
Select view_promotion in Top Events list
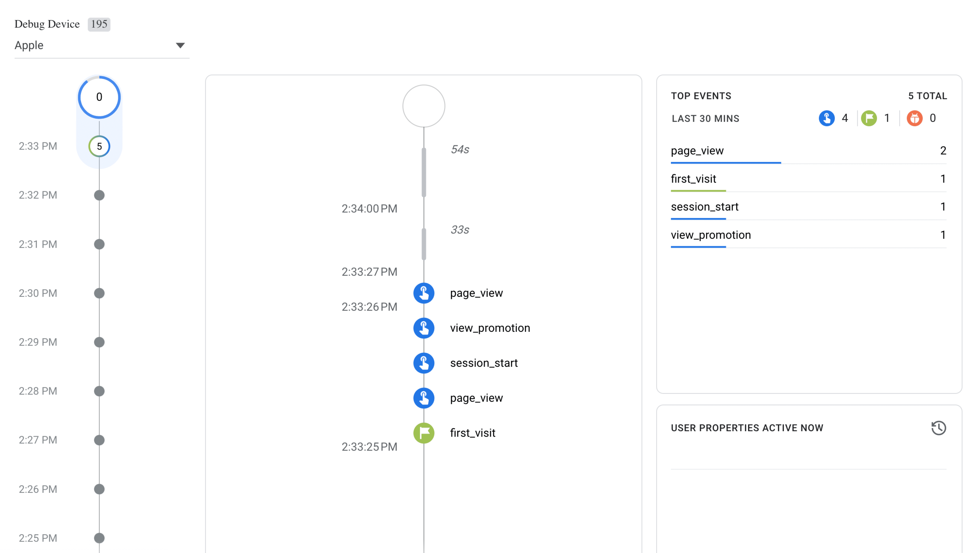coord(711,235)
